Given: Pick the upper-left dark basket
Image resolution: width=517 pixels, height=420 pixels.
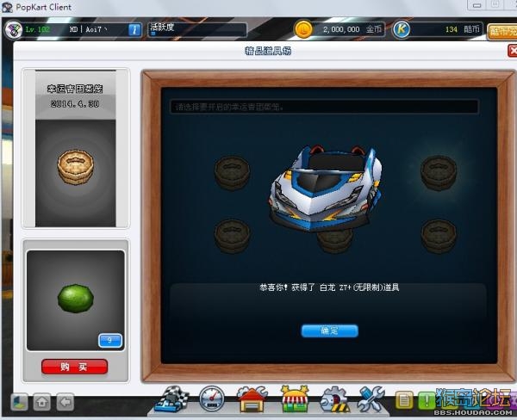Looking at the screenshot, I should tap(232, 172).
